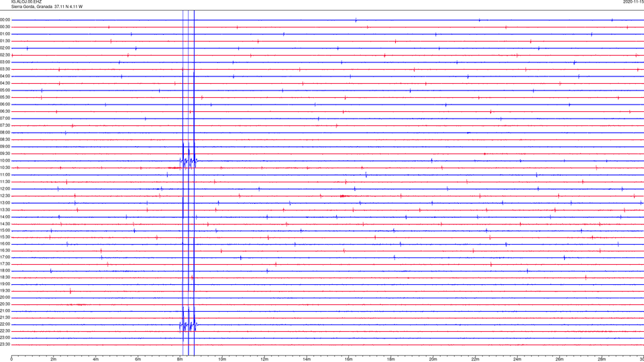Choose the 17:00 trace label
644x362 pixels.
tap(5, 257)
